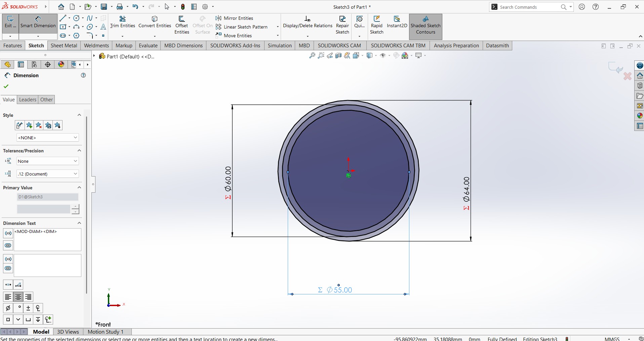Select the Ellipse sketch tool
This screenshot has width=644, height=341.
pos(90,27)
